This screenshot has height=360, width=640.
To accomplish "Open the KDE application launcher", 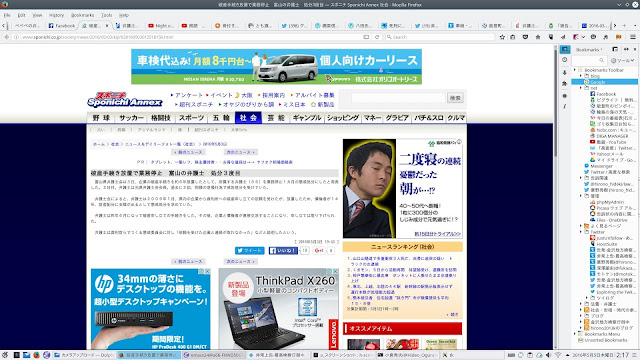I will 5,355.
